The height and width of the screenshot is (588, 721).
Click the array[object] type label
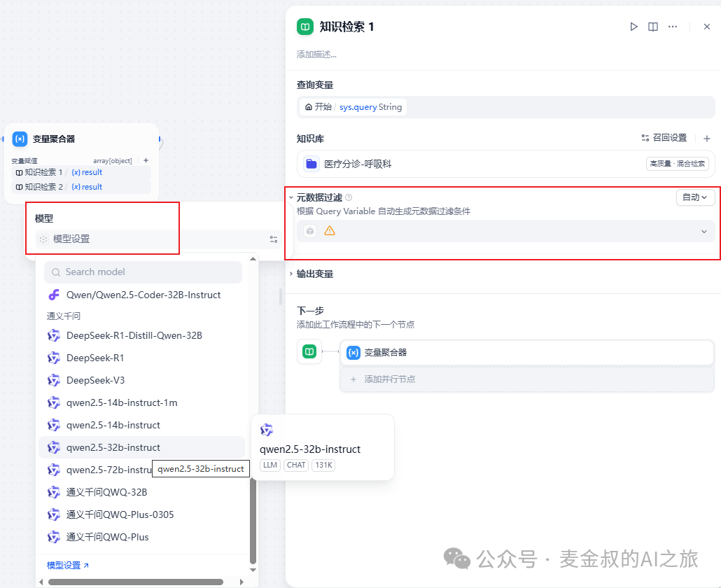[x=113, y=161]
